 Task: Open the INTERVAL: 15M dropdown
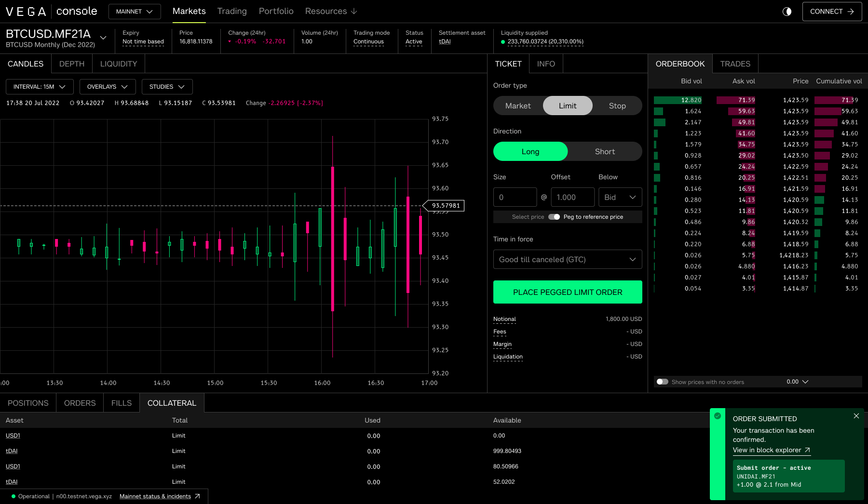[x=40, y=87]
